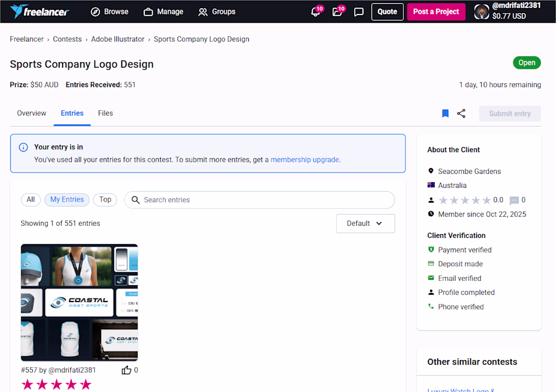Click the client reviews comment icon
The height and width of the screenshot is (392, 556).
click(514, 200)
